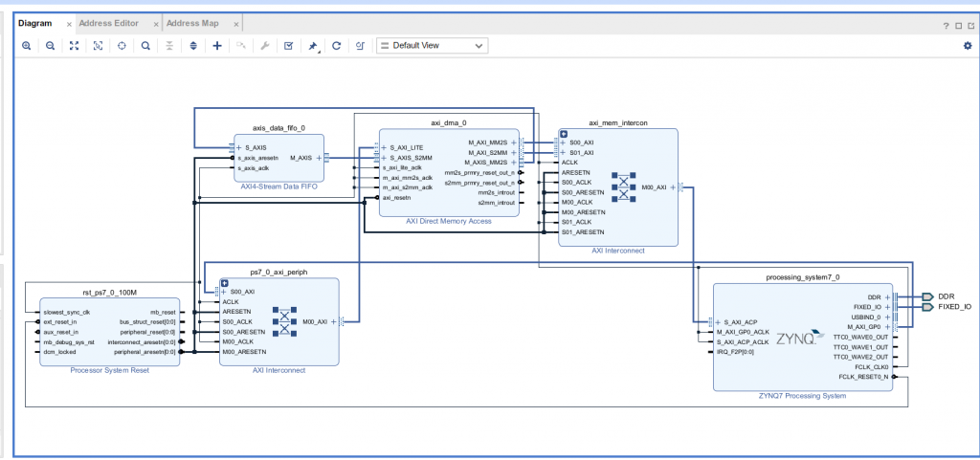Close the Diagram tab
Viewport: 980px width, 460px height.
pyautogui.click(x=69, y=24)
